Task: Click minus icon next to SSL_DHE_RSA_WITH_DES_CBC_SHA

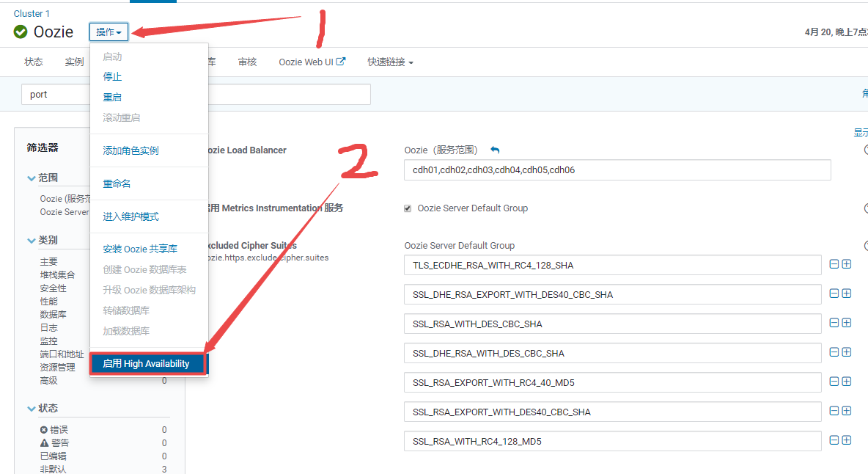Action: click(834, 352)
